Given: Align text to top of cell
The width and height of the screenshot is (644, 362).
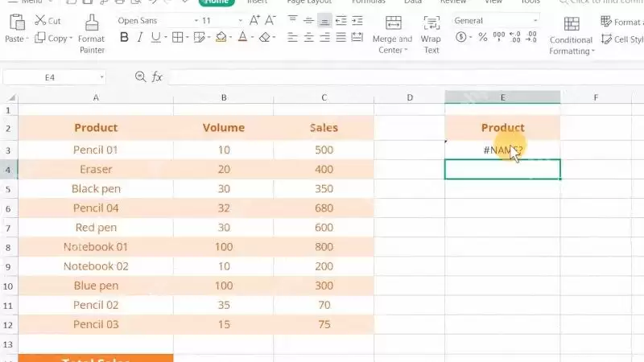Looking at the screenshot, I should [292, 19].
